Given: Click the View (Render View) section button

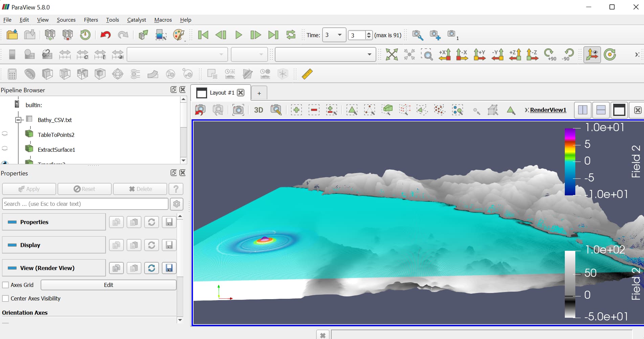Looking at the screenshot, I should tap(54, 268).
